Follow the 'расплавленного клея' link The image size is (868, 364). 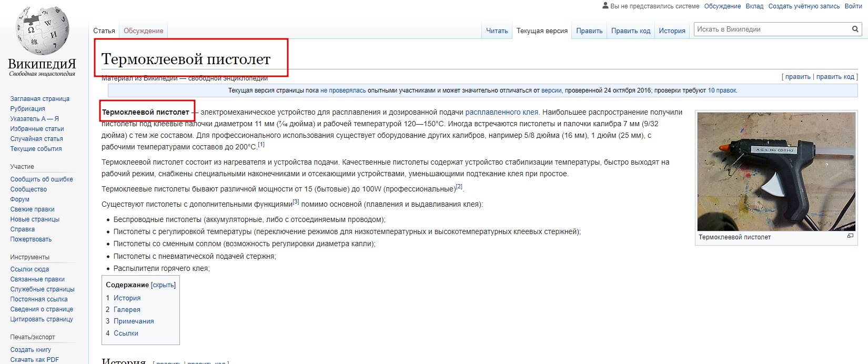[502, 112]
